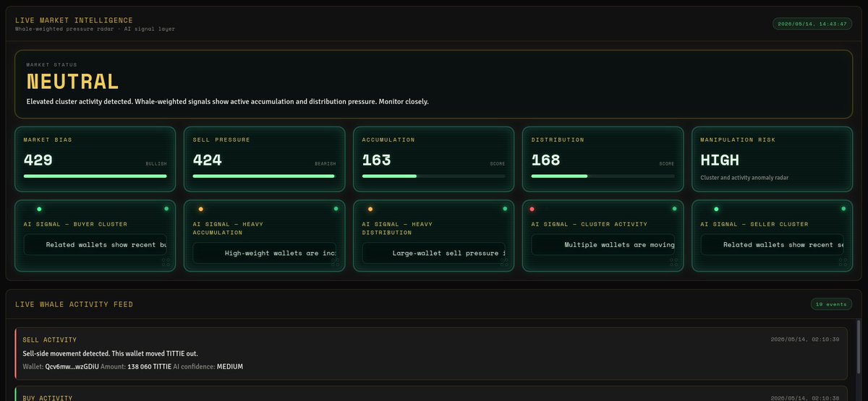Select the Manipulation Risk HIGH value
Viewport: 868px width, 401px height.
coord(720,160)
